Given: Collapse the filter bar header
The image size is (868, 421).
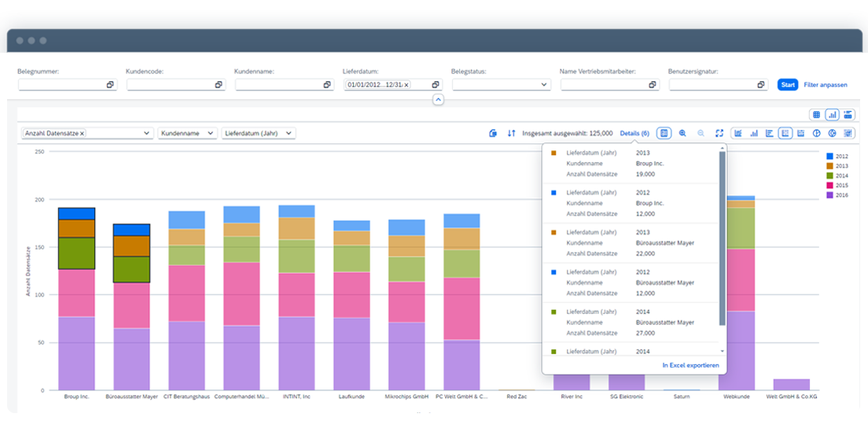Looking at the screenshot, I should (x=438, y=100).
